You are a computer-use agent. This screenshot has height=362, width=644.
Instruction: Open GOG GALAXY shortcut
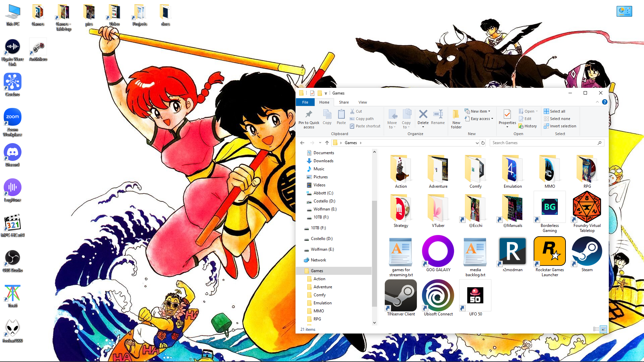(438, 254)
